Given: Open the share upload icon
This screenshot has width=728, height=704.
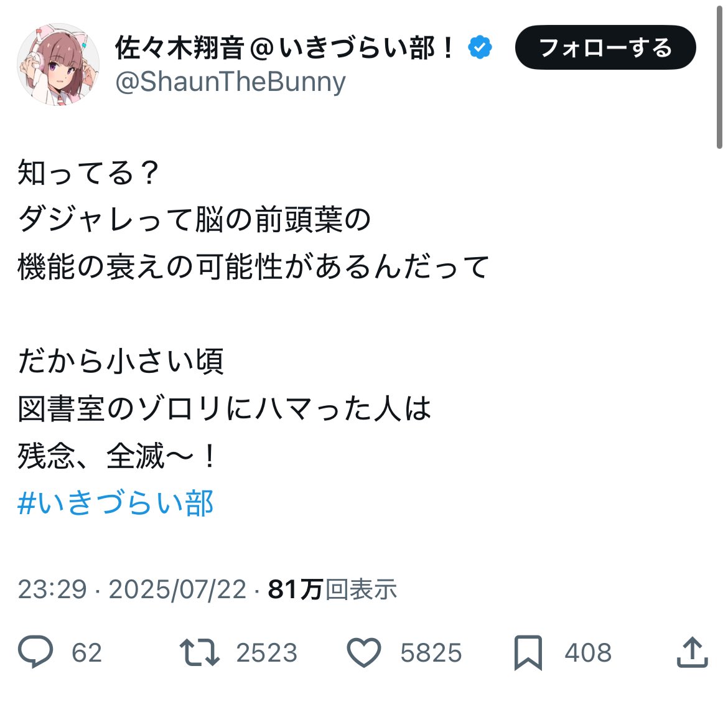Looking at the screenshot, I should click(x=692, y=652).
